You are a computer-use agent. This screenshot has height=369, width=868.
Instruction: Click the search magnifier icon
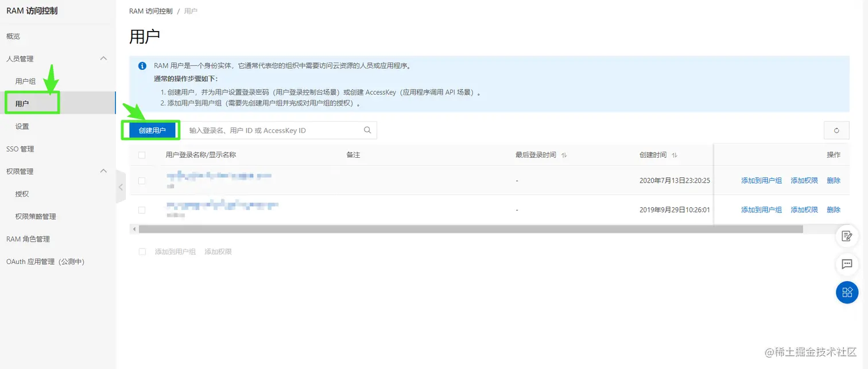coord(367,130)
